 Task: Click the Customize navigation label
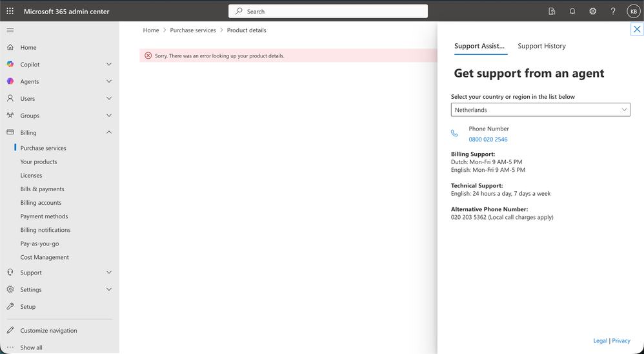pyautogui.click(x=48, y=330)
